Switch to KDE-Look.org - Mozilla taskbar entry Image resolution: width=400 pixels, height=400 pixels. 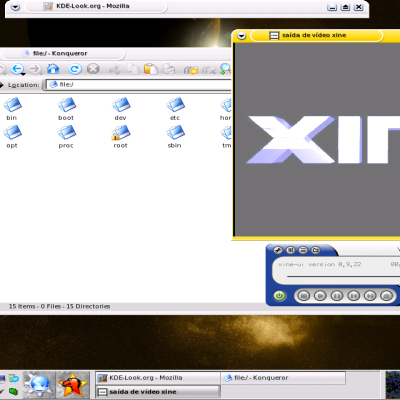(158, 378)
